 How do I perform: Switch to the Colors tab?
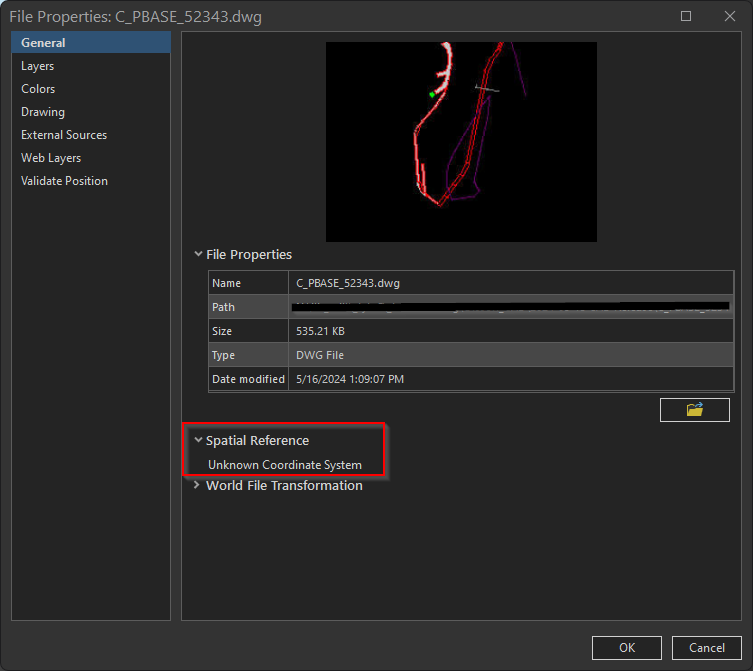click(91, 89)
